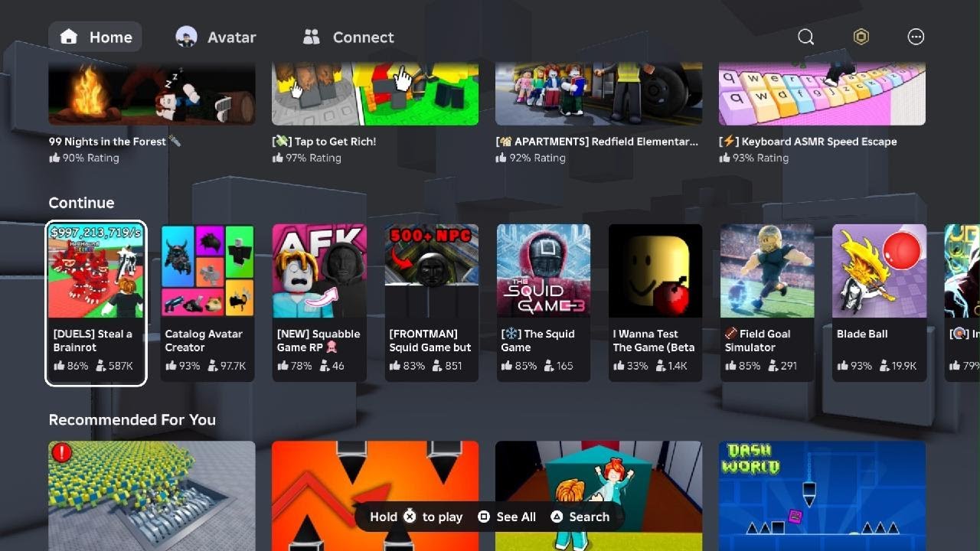This screenshot has height=551, width=980.
Task: Select the FRONTMAN Squid Game card
Action: (x=431, y=303)
